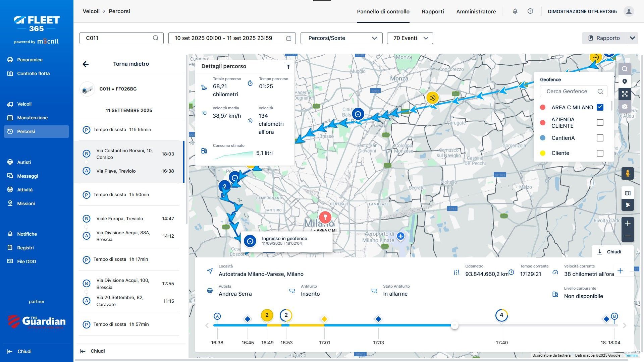Uncheck the AREA C MILANO geofence checkbox

(600, 107)
